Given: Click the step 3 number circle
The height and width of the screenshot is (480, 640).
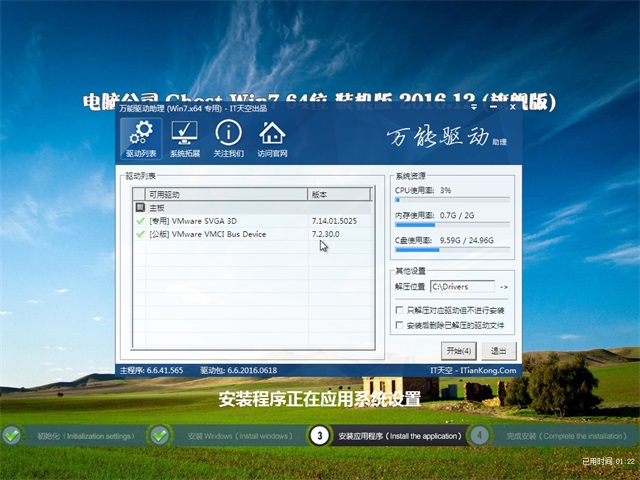Looking at the screenshot, I should click(320, 436).
